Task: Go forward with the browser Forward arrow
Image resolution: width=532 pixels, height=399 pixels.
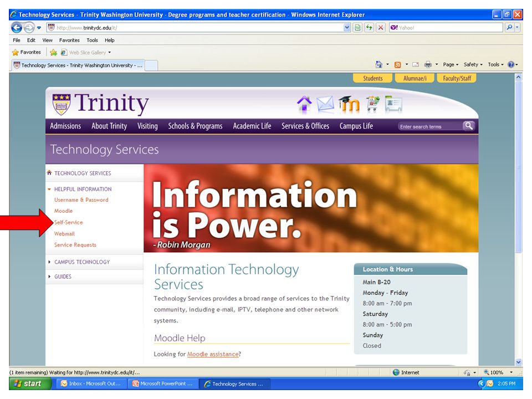Action: pos(29,28)
